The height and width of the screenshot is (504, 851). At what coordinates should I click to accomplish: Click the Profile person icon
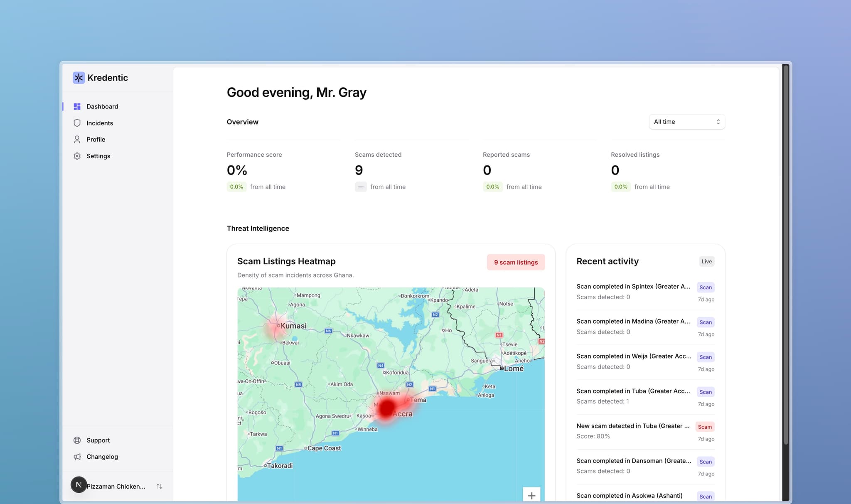(x=77, y=140)
